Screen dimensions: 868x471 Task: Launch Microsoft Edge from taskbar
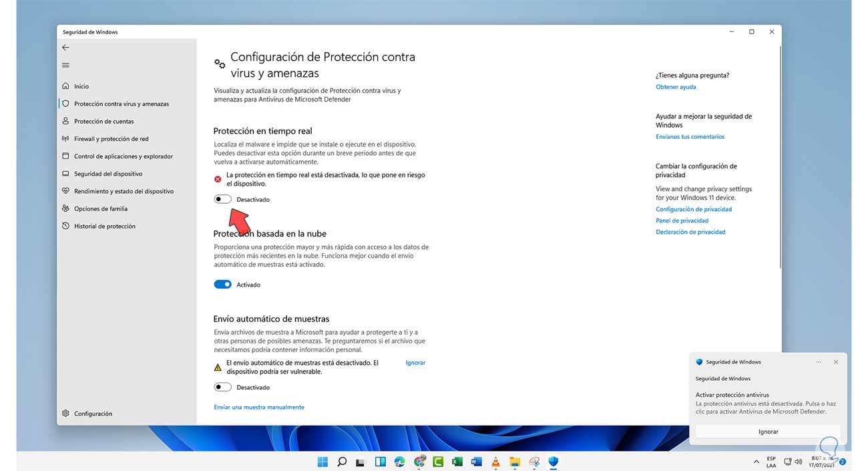click(400, 461)
